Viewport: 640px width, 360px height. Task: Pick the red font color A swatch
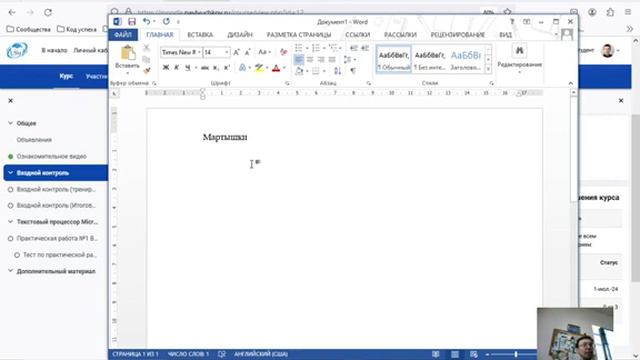pyautogui.click(x=276, y=68)
